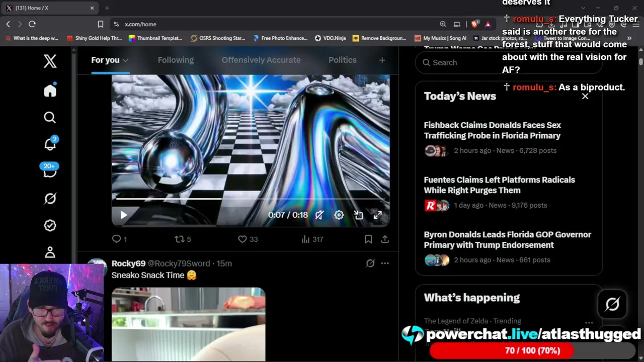Viewport: 644px width, 362px height.
Task: Show more bookmarks chevron
Action: point(629,38)
